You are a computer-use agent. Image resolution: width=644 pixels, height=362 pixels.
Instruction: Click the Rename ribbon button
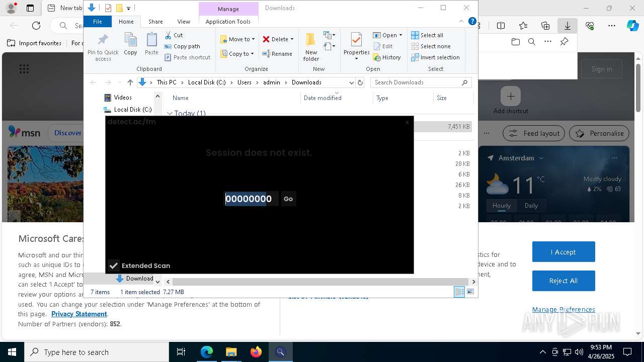coord(277,54)
